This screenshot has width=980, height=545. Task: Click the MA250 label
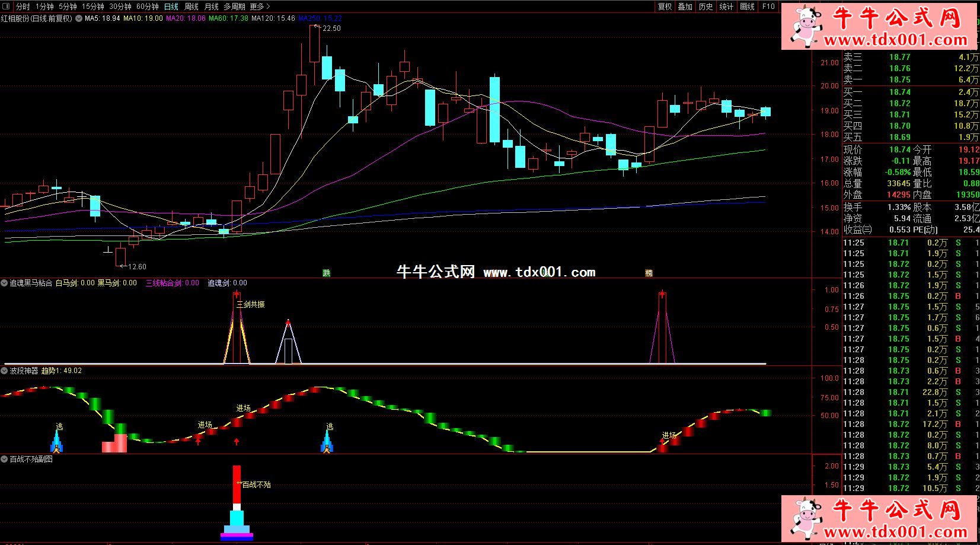click(x=320, y=18)
